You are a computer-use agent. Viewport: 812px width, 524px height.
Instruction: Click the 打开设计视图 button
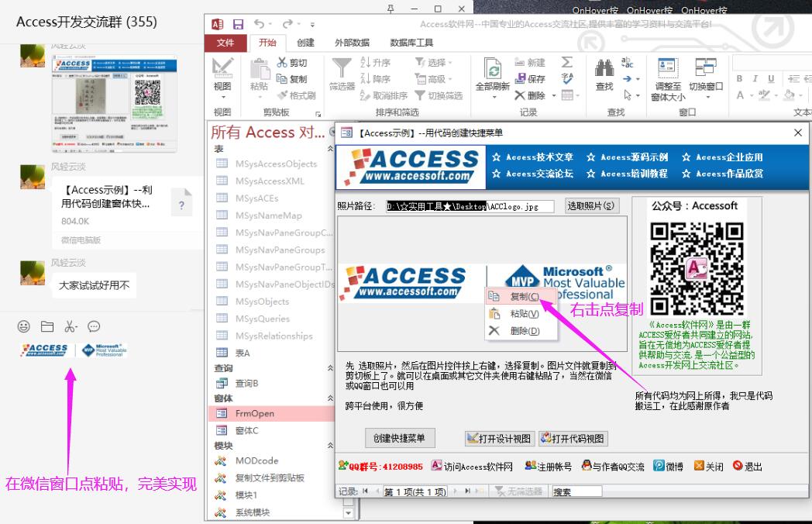click(499, 439)
